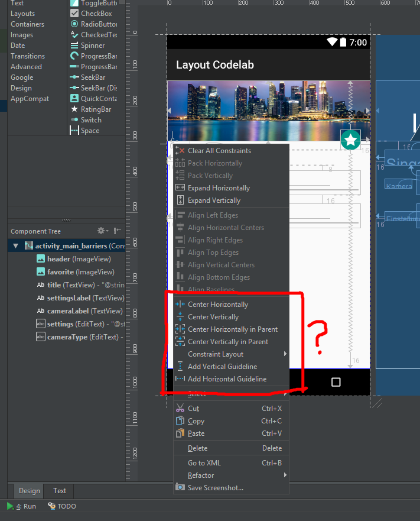Click Expand Horizontally icon in context menu
The image size is (420, 521).
180,187
